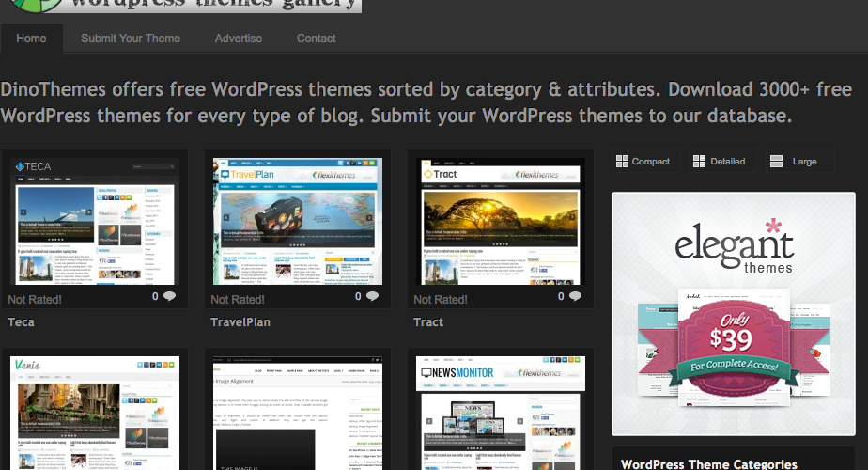Click the comment count 0 for Teca
868x470 pixels.
pos(156,296)
